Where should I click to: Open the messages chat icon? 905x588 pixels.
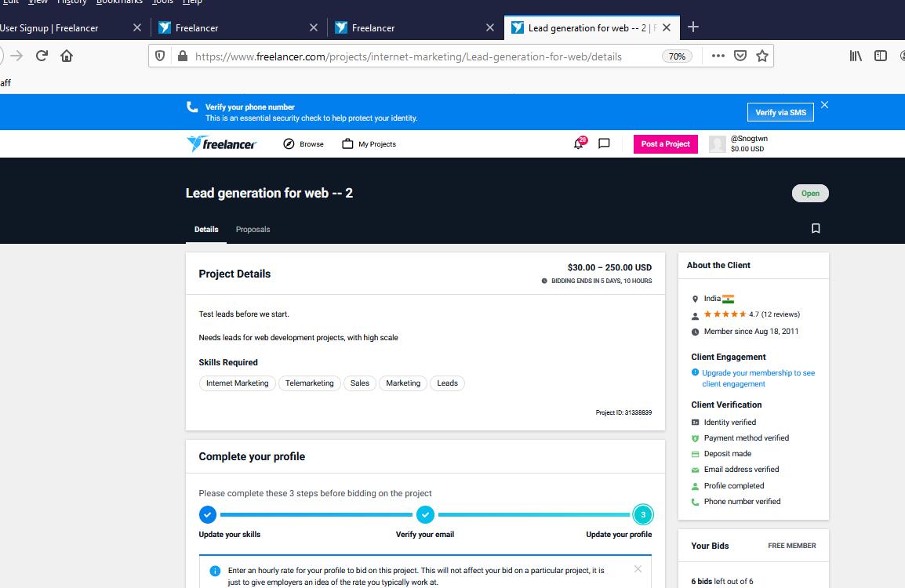604,143
